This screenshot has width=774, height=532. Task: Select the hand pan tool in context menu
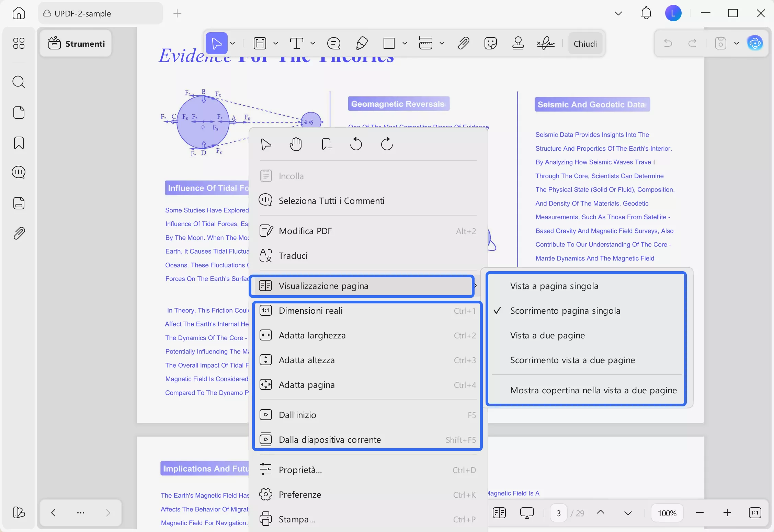[x=295, y=144]
